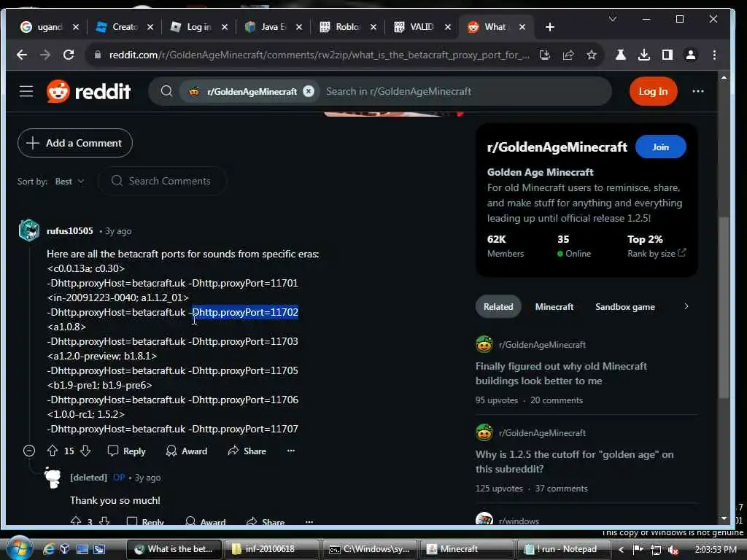Open the tab search dropdown arrow
This screenshot has height=560, width=747.
[x=613, y=19]
